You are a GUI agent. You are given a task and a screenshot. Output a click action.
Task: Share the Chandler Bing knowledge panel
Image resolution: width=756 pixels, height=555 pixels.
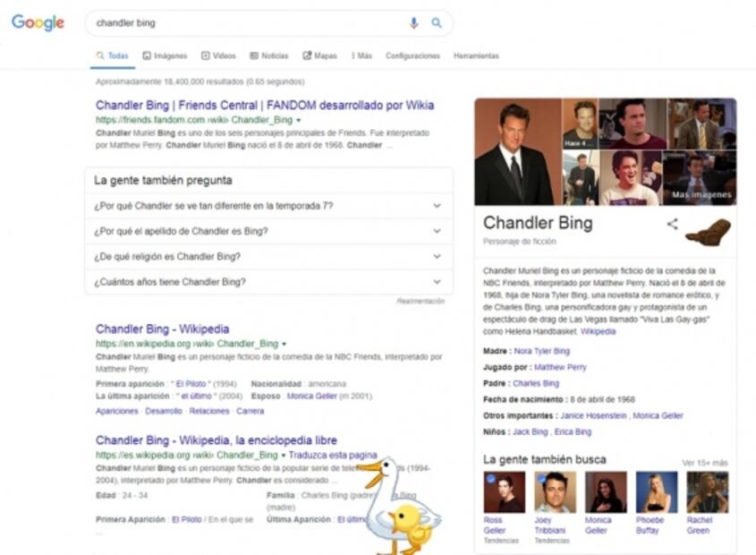pyautogui.click(x=672, y=225)
